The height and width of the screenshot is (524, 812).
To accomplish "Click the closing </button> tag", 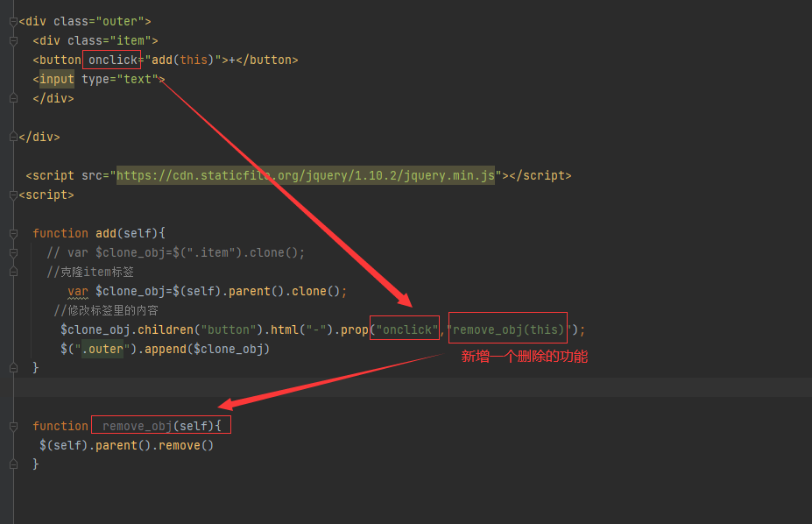I will point(266,60).
